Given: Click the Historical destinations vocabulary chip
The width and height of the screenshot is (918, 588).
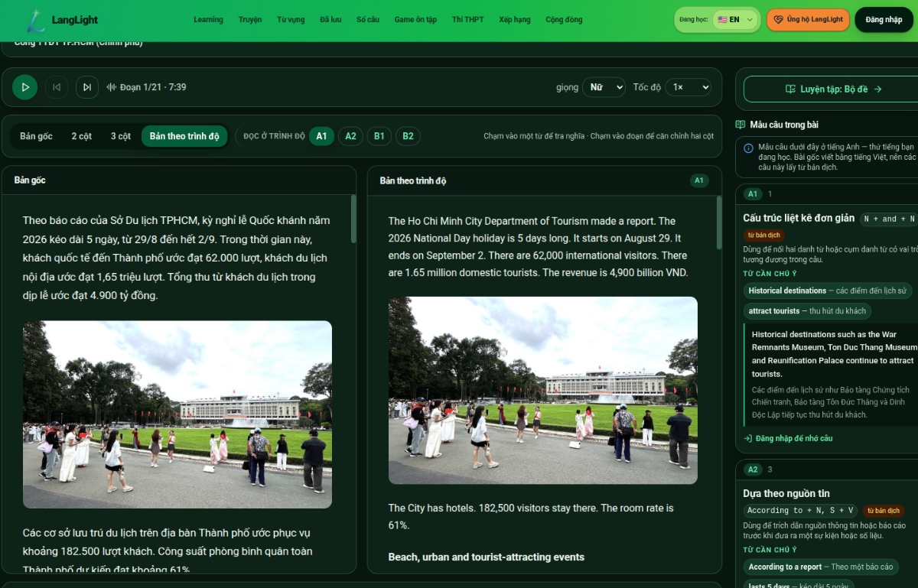Looking at the screenshot, I should (x=827, y=291).
